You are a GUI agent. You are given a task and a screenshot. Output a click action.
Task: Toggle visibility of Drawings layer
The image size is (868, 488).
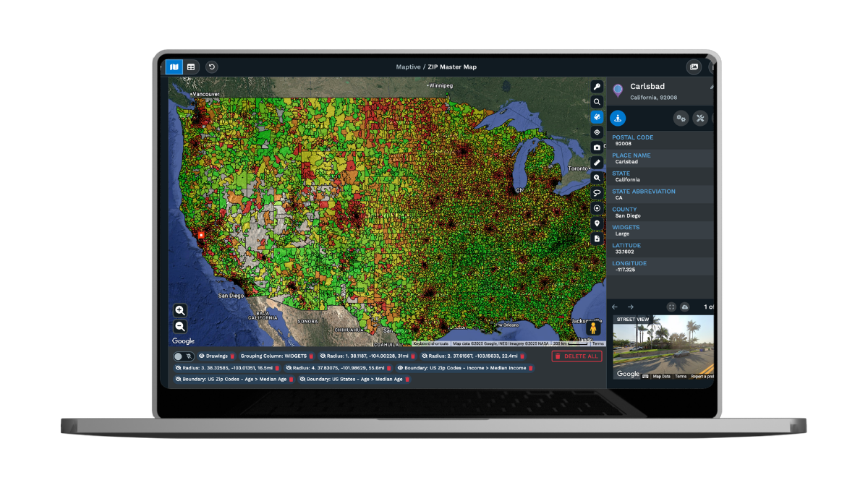coord(202,356)
